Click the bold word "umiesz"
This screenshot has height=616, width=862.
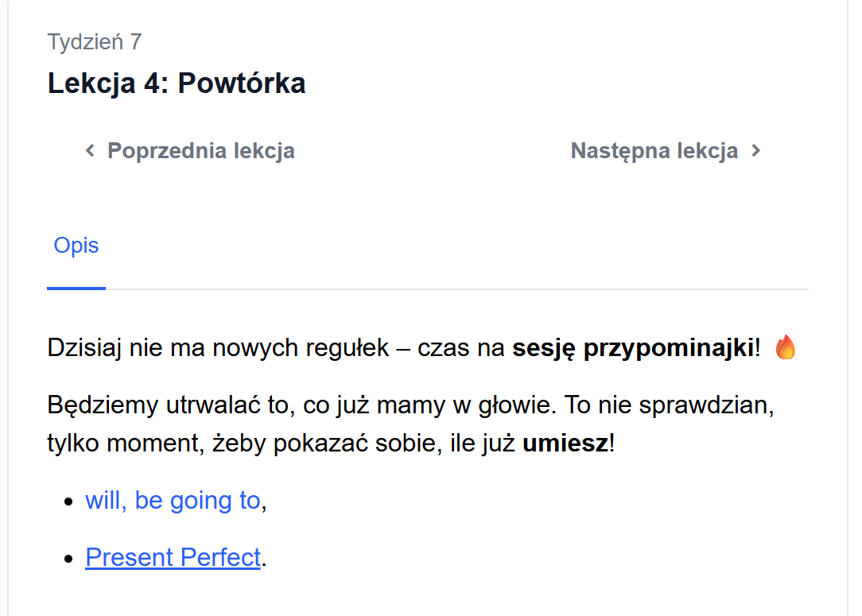click(x=565, y=443)
